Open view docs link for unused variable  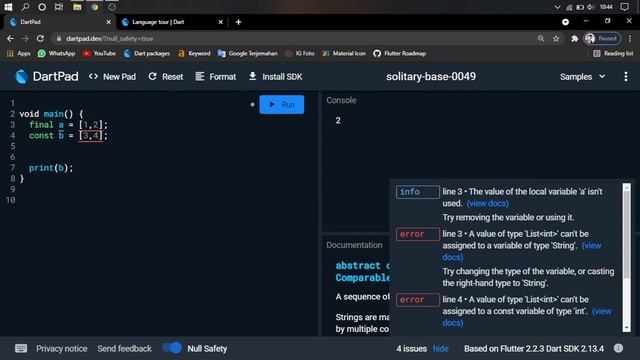[487, 203]
